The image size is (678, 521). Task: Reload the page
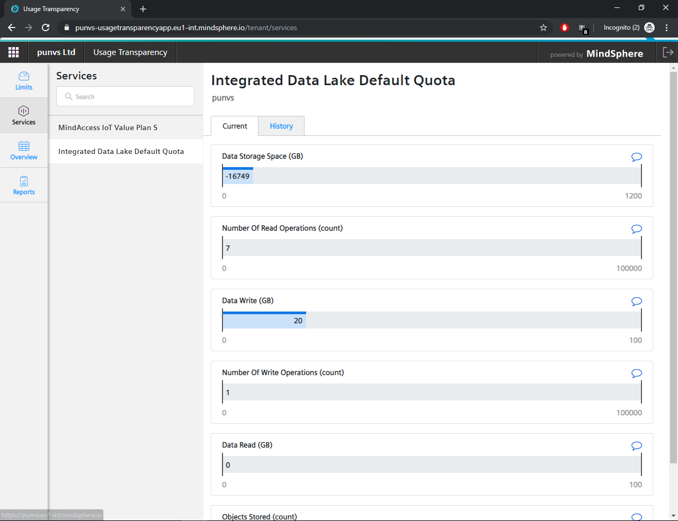click(x=45, y=28)
